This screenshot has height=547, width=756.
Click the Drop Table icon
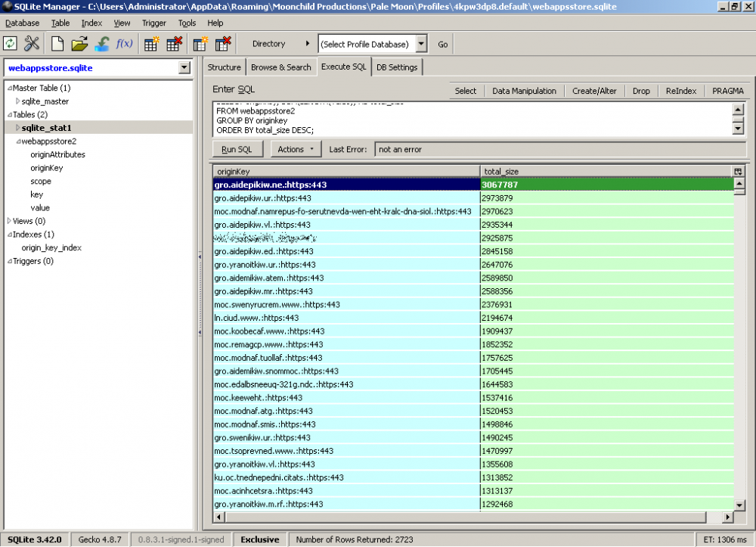[174, 44]
